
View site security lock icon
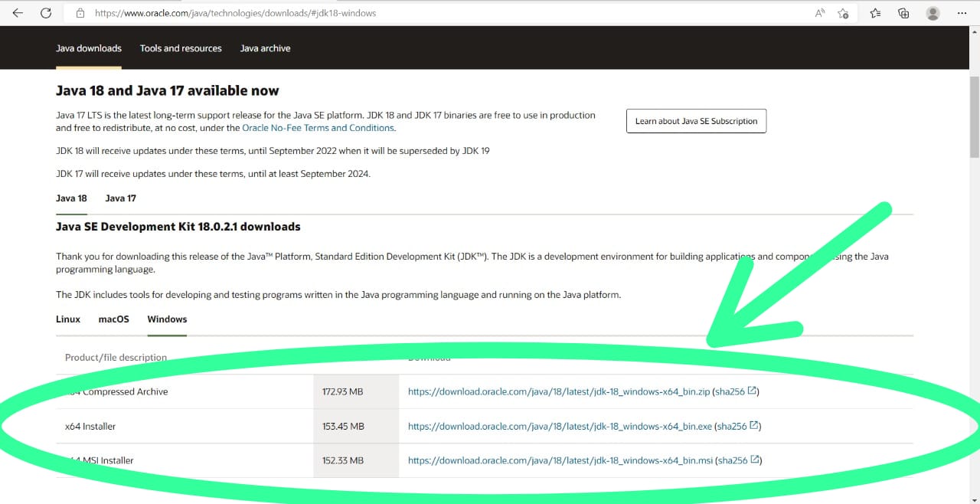[x=80, y=13]
